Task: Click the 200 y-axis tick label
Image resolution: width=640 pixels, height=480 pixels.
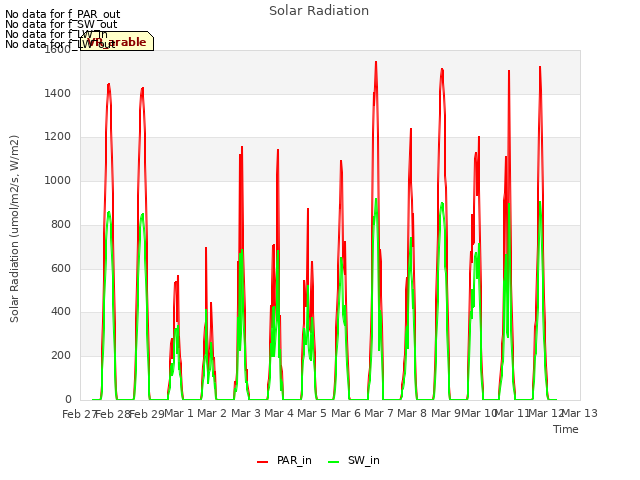Action: 61,356
